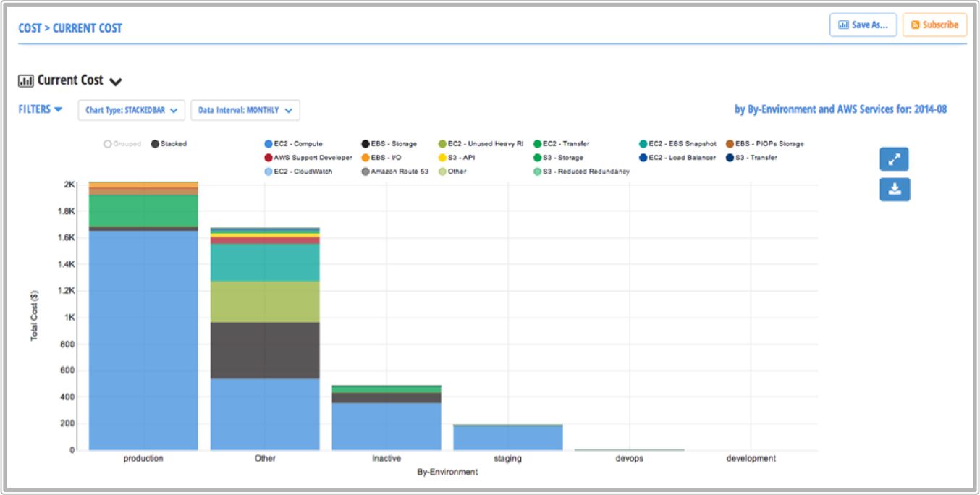Select the Grouped radio option
980x495 pixels.
click(108, 144)
